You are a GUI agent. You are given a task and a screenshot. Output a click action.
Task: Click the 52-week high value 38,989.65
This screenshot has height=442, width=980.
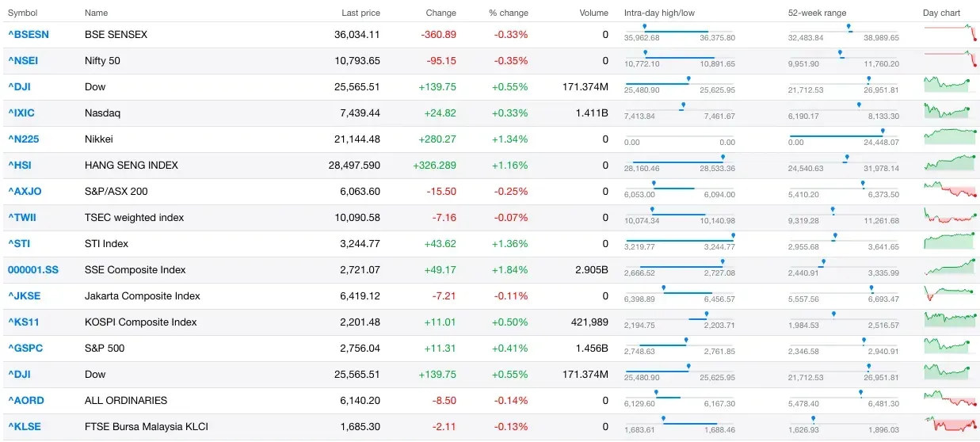(x=883, y=37)
